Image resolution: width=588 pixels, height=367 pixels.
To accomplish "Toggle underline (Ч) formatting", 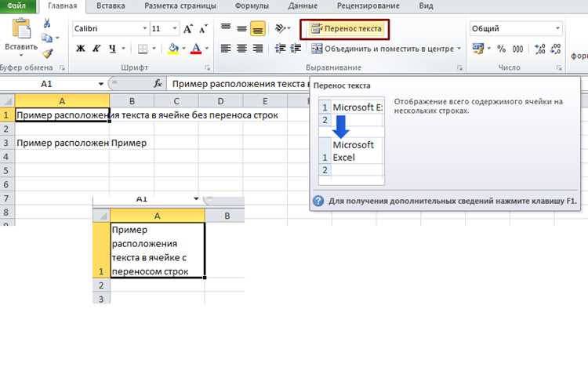I will click(112, 49).
